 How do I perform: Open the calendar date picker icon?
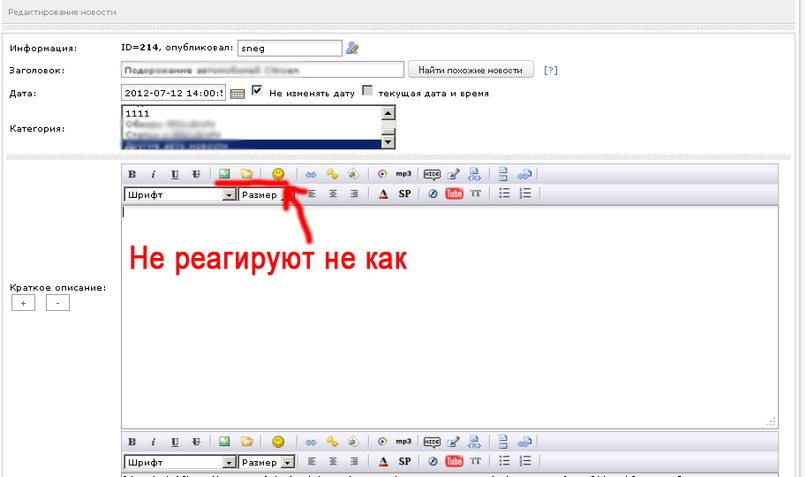(237, 94)
